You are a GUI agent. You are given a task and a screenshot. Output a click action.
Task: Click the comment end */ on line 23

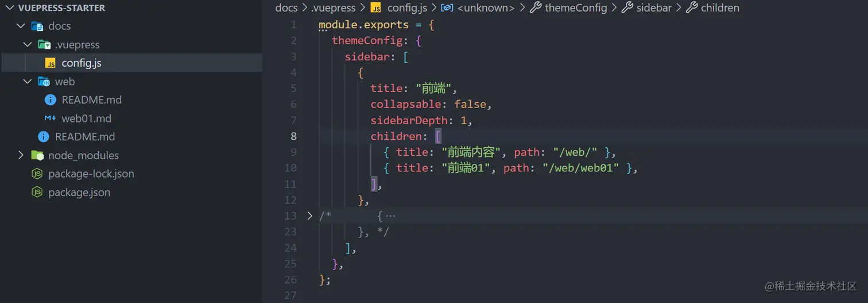point(383,232)
